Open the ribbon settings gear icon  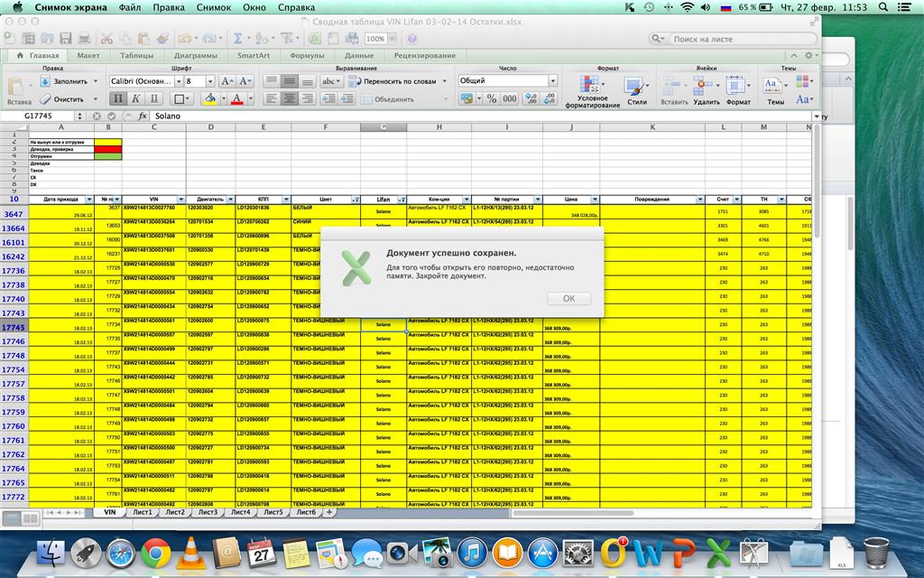(809, 55)
